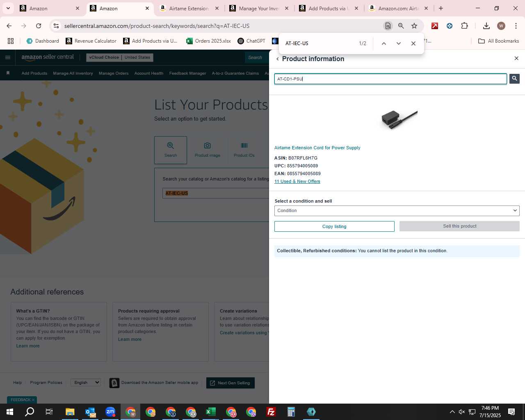Image resolution: width=525 pixels, height=420 pixels.
Task: Open Learn more under Products requiring approval
Action: click(x=130, y=339)
